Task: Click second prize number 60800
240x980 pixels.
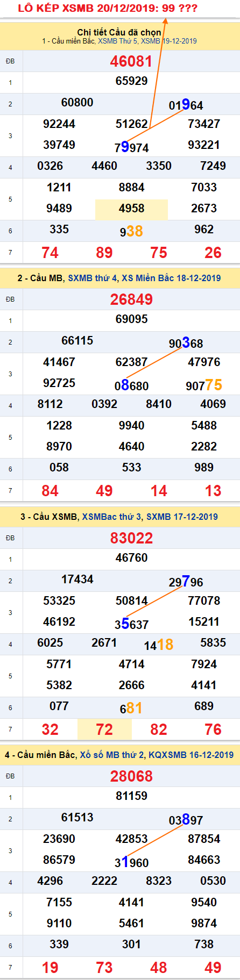Action: point(77,103)
